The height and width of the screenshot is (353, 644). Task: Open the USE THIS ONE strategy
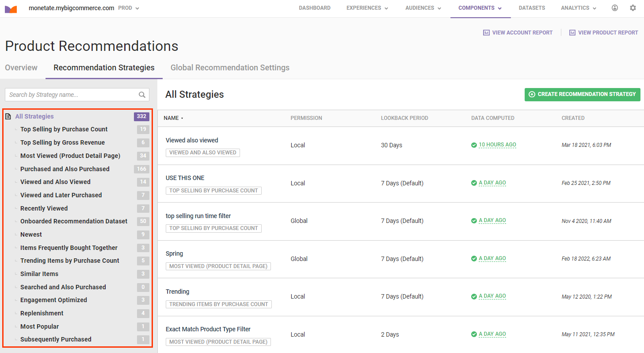(185, 178)
